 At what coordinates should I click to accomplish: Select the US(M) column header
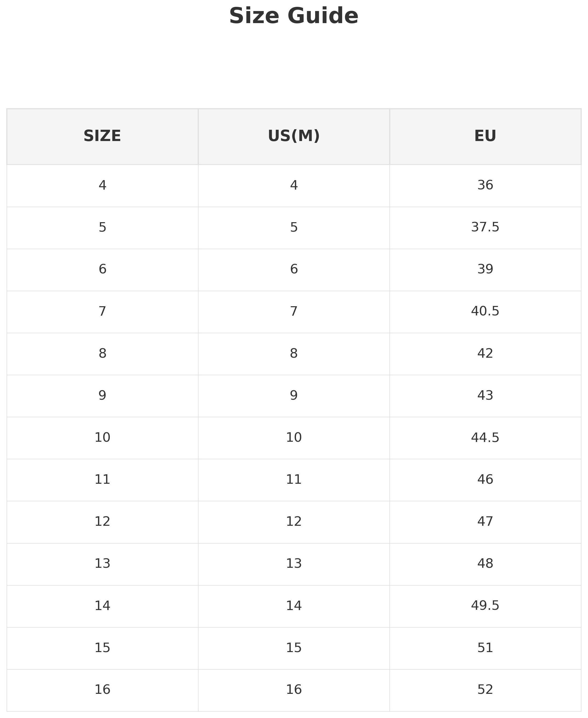[294, 136]
